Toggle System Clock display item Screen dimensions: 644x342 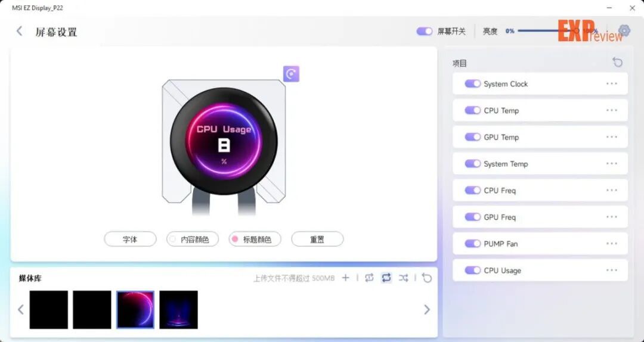click(x=472, y=84)
